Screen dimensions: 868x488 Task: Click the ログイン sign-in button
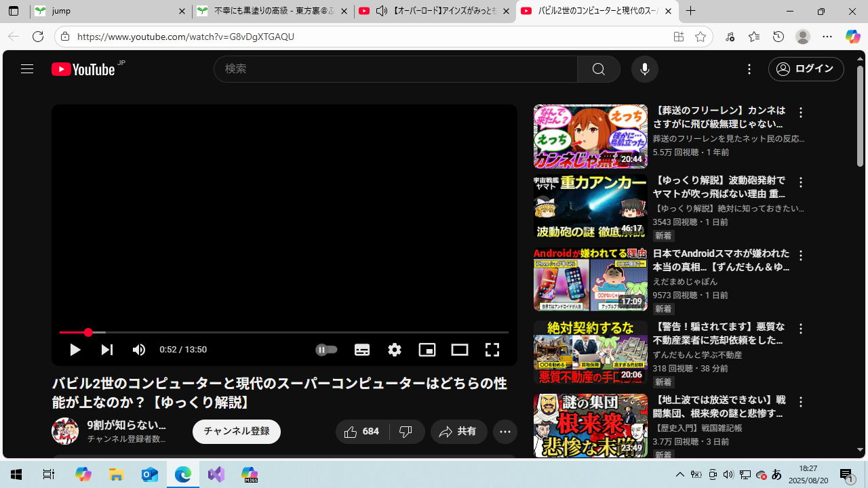tap(806, 69)
